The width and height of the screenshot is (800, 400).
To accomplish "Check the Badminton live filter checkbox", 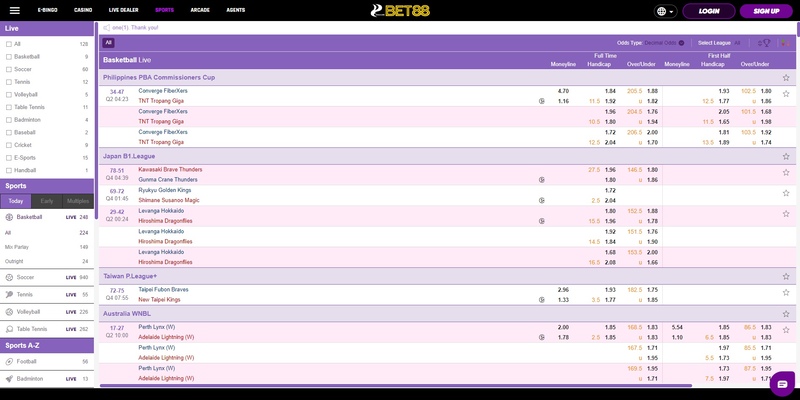I will point(9,120).
